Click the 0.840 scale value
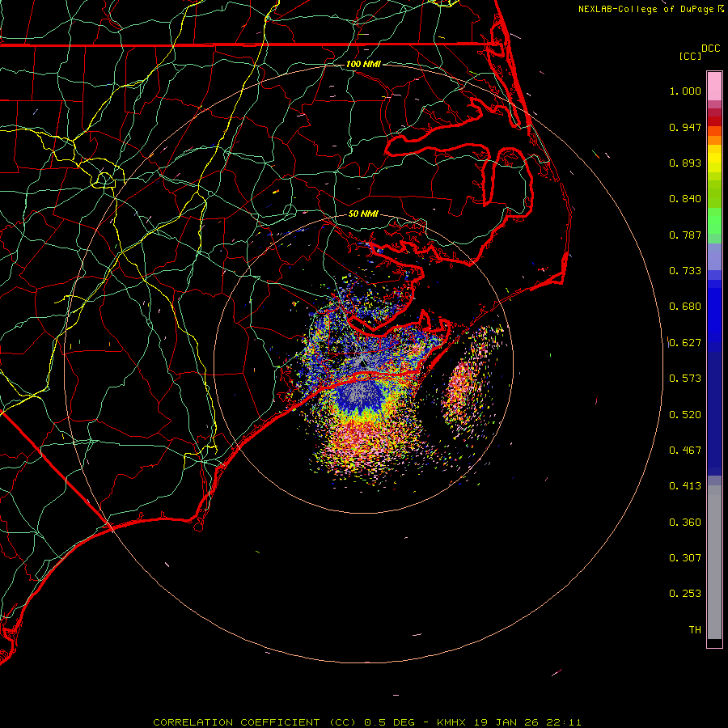728x728 pixels. coord(685,199)
